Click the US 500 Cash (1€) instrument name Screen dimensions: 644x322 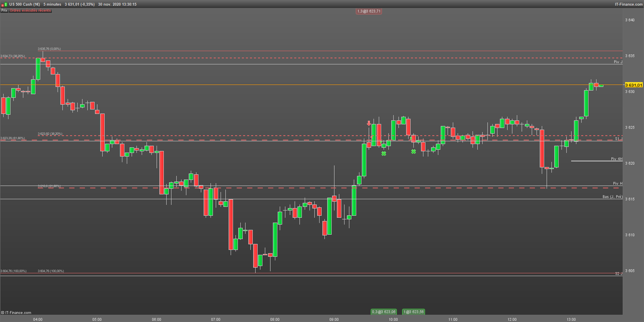(25, 4)
